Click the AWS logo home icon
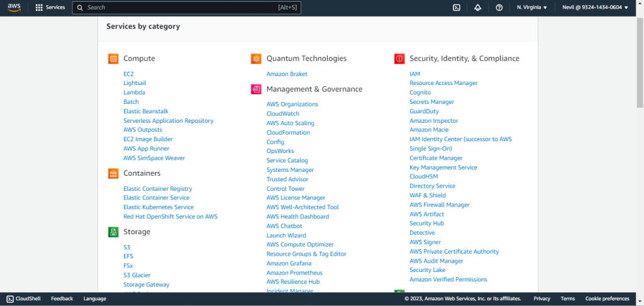 (14, 8)
